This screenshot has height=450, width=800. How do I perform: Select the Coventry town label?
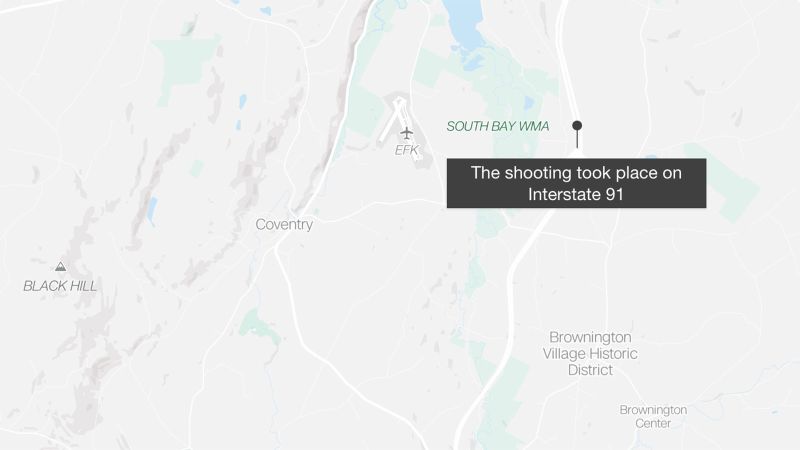coord(284,224)
